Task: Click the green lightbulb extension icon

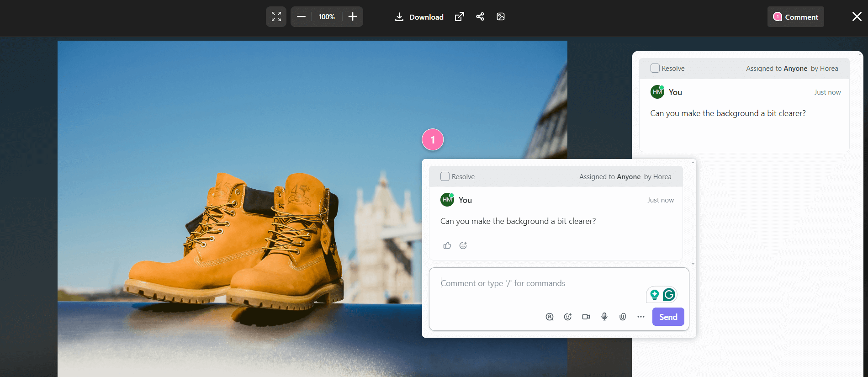Action: [655, 295]
